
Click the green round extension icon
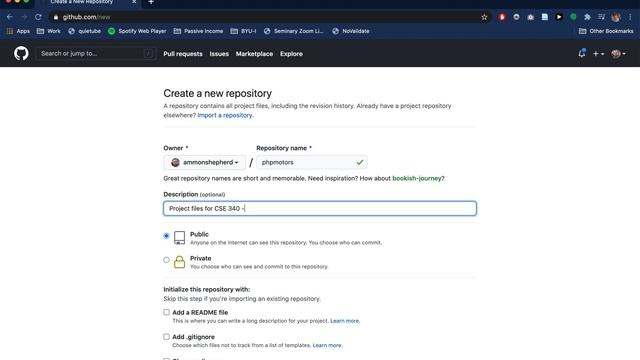pyautogui.click(x=573, y=17)
